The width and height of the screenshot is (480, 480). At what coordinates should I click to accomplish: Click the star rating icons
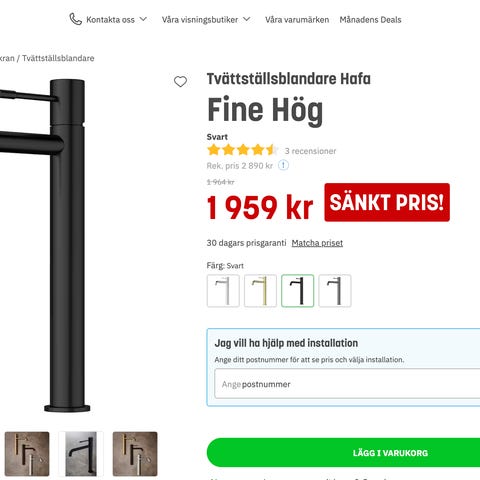242,150
